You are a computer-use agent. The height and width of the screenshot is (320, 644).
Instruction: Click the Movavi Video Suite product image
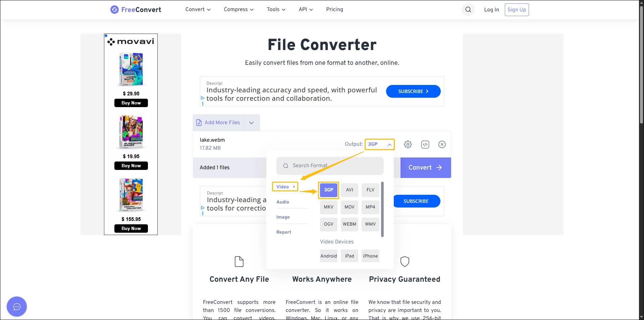pyautogui.click(x=131, y=70)
